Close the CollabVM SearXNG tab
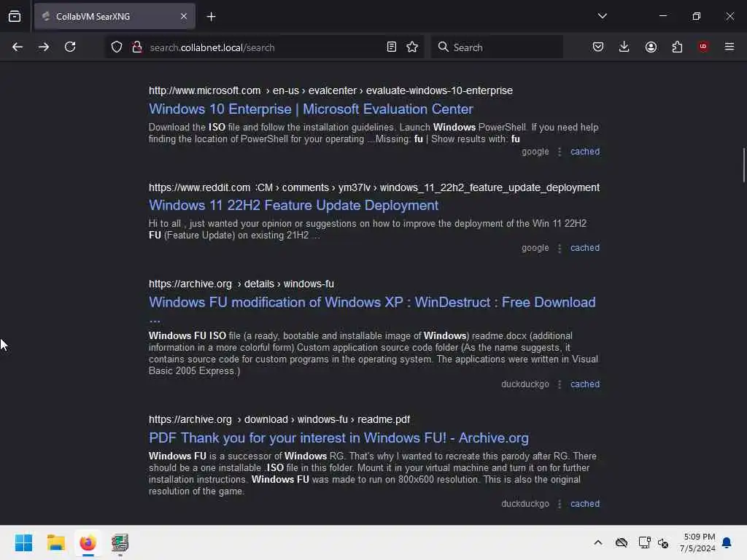747x560 pixels. click(184, 16)
